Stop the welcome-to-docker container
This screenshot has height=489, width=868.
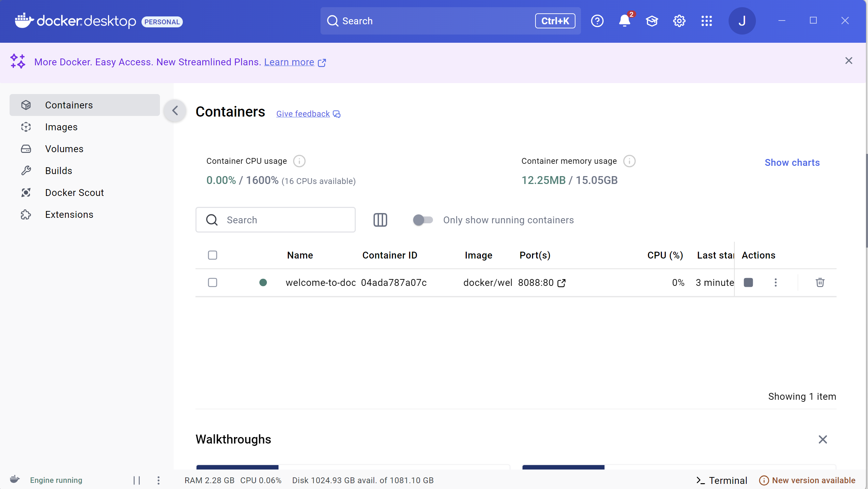[x=748, y=282]
